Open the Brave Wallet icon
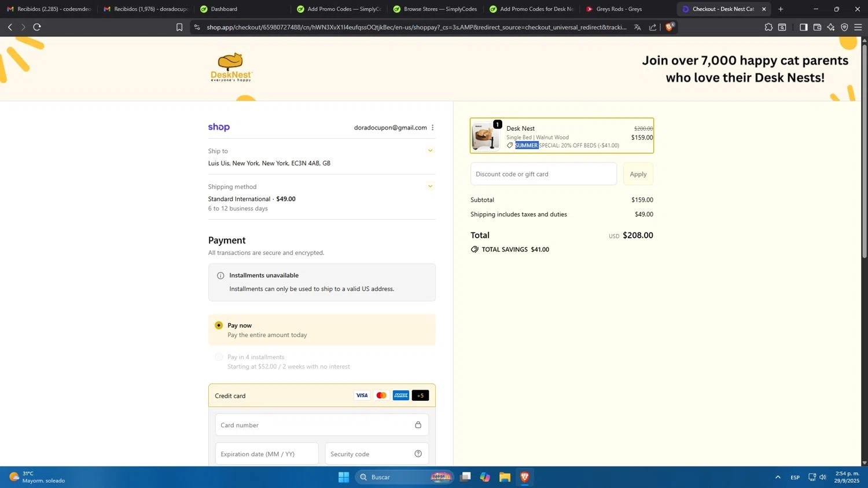The width and height of the screenshot is (868, 488). (817, 27)
